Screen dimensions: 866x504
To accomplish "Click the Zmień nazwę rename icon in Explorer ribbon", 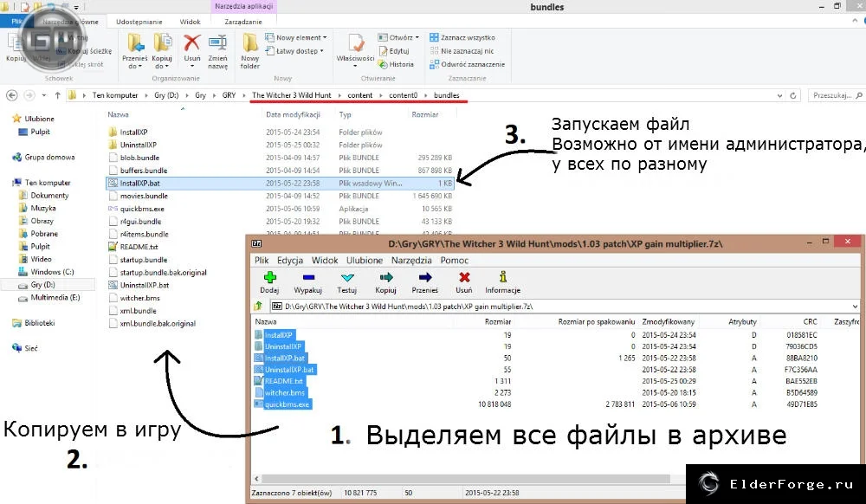I will (217, 42).
